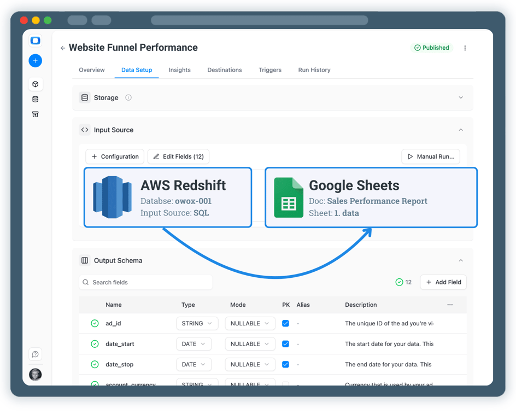Click the blue plus create button in sidebar
This screenshot has height=420, width=516.
35,61
